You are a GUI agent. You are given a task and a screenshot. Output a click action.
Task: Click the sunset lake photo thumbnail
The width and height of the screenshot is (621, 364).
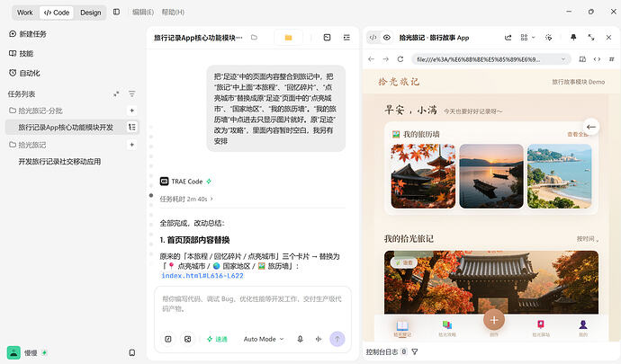[491, 176]
